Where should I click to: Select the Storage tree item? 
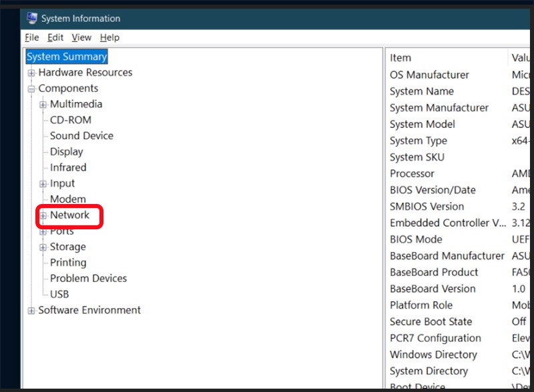pyautogui.click(x=68, y=247)
